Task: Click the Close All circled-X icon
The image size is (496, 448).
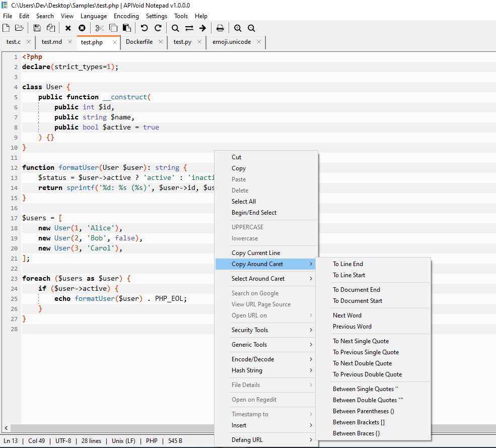Action: pos(82,28)
